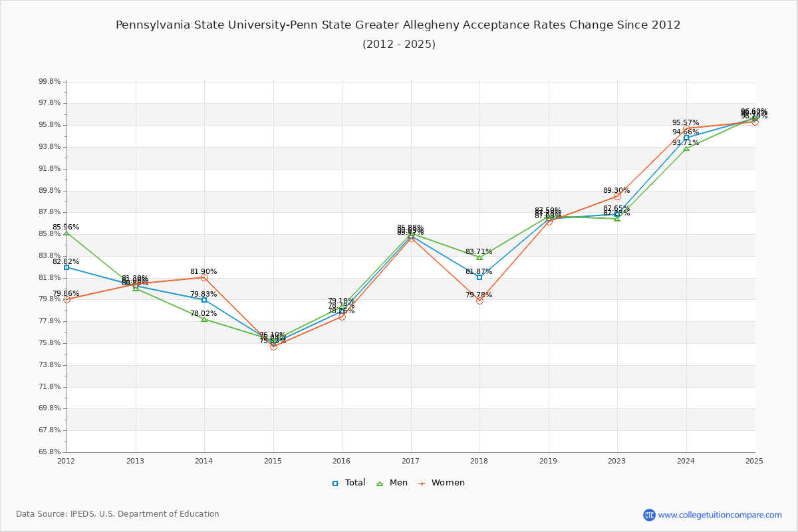Select the 2014 Total point at 79.83%
The width and height of the screenshot is (798, 532).
[x=204, y=300]
